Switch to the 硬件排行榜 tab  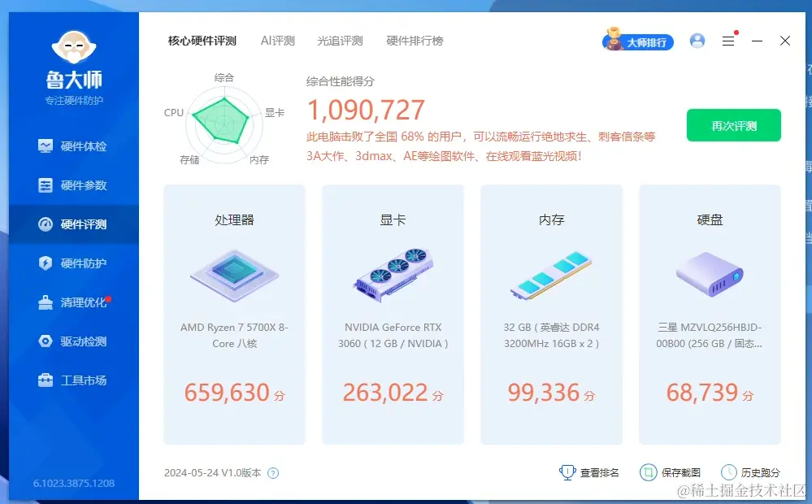click(x=415, y=41)
